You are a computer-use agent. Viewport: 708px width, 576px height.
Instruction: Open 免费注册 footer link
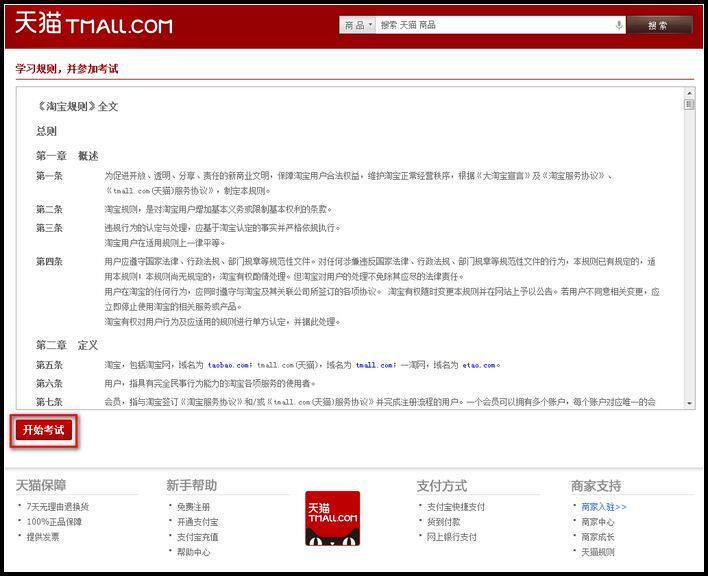click(193, 507)
